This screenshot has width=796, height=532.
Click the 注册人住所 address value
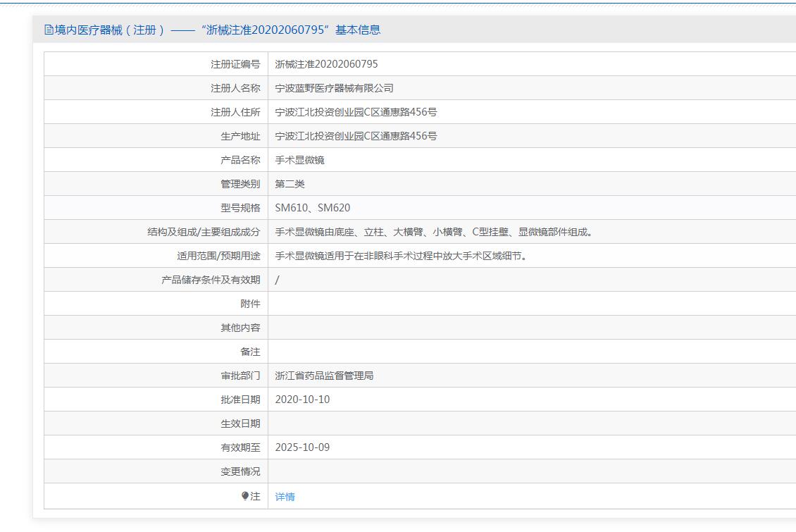356,112
